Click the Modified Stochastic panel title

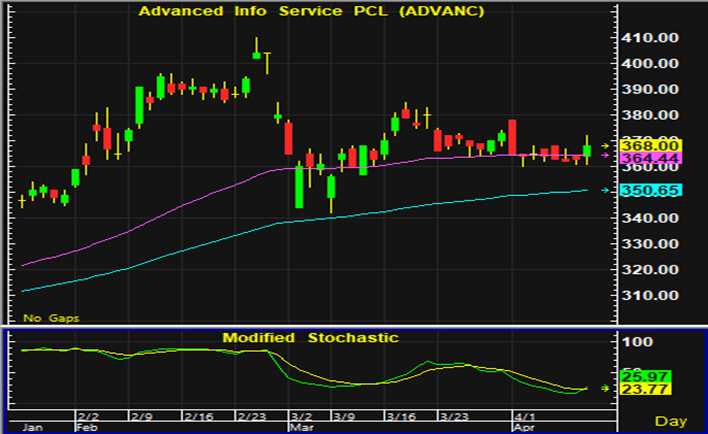310,338
